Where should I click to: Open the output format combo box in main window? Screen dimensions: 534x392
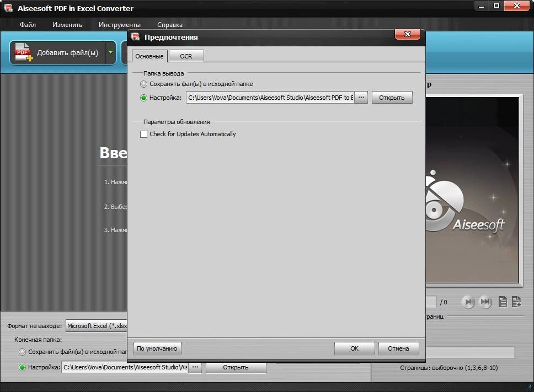point(97,326)
